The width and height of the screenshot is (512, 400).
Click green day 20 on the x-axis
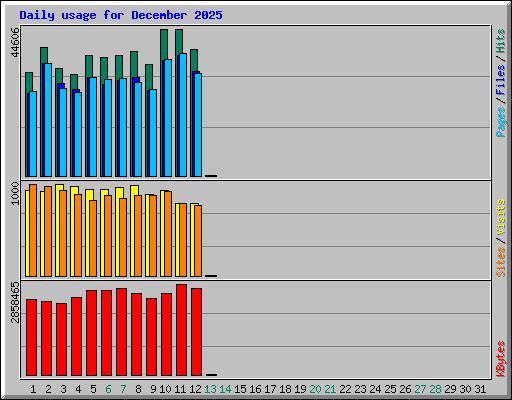click(315, 389)
